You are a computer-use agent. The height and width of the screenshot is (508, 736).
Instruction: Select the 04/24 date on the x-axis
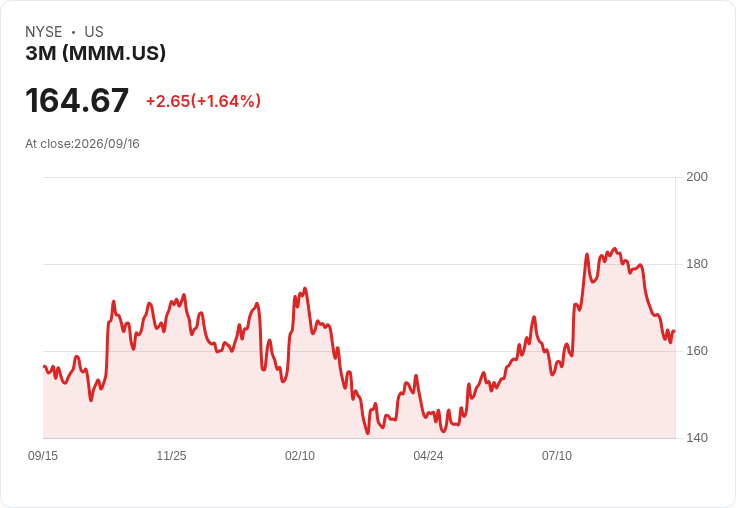coord(428,455)
